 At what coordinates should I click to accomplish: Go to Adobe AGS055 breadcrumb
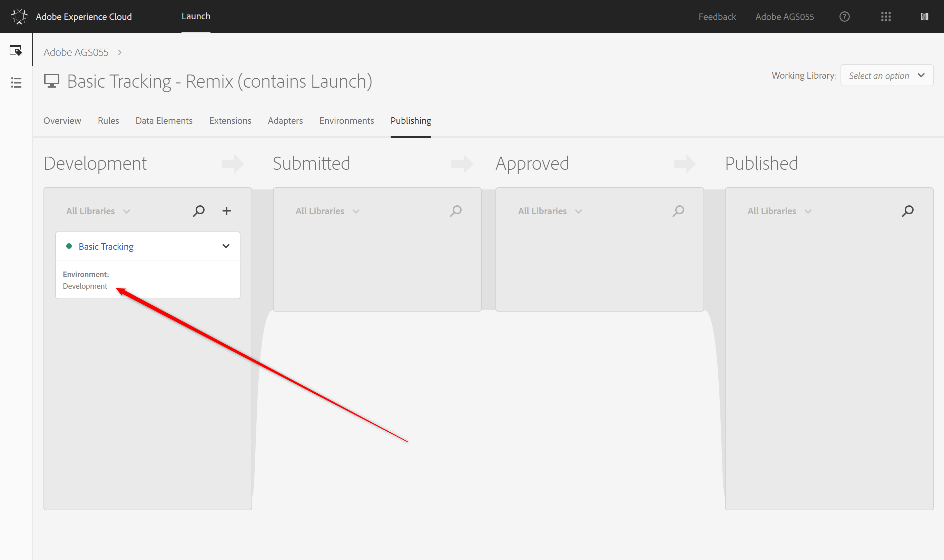click(76, 52)
